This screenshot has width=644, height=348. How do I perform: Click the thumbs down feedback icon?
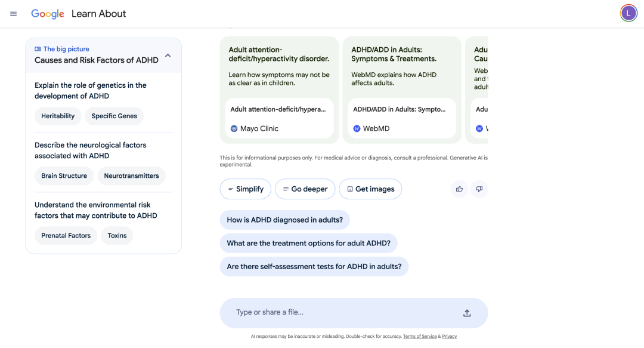point(479,189)
